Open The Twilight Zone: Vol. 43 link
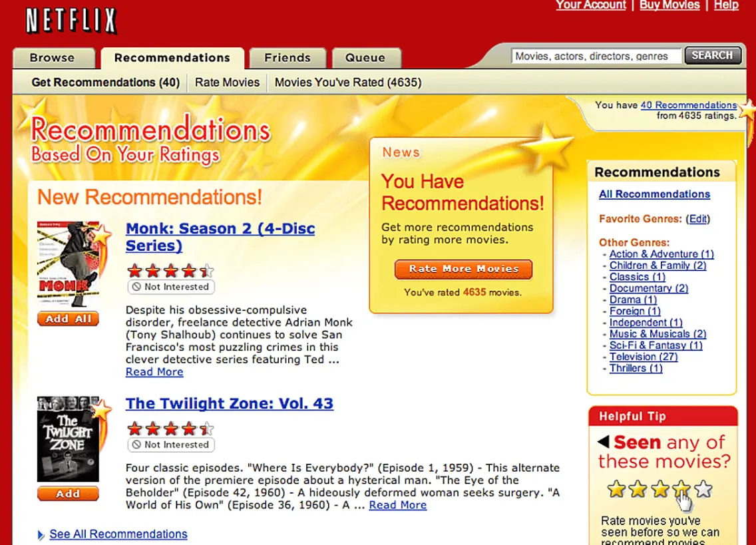The height and width of the screenshot is (545, 756). tap(230, 403)
